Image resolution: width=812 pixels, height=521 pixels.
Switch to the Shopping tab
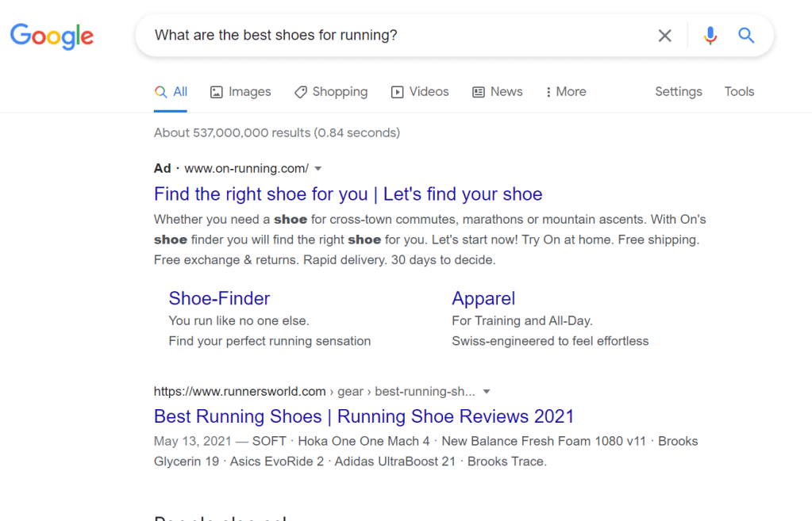(x=331, y=92)
